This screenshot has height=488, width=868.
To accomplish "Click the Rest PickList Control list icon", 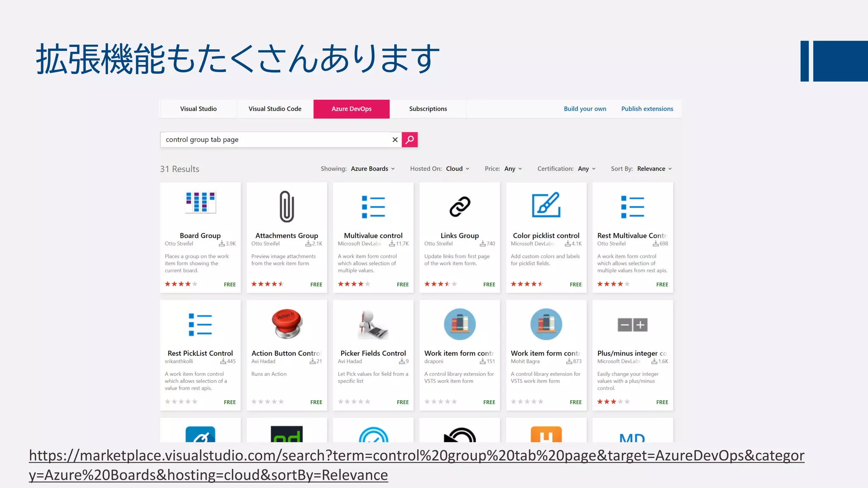I will coord(200,325).
